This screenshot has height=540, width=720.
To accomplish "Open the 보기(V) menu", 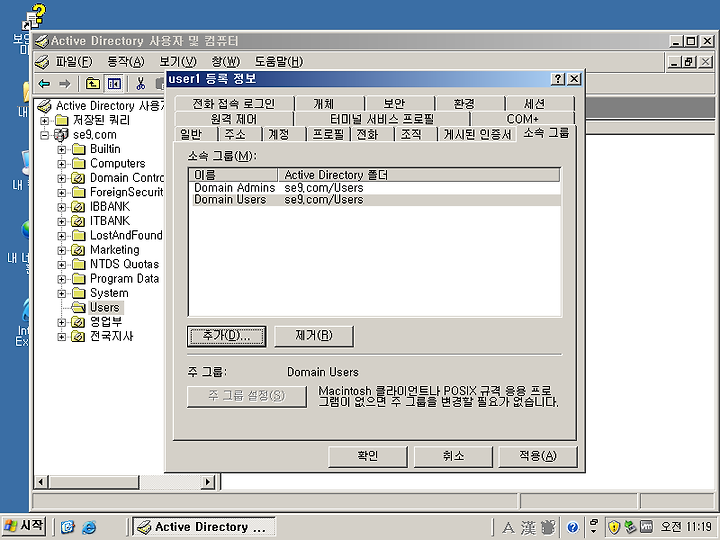I will click(178, 62).
